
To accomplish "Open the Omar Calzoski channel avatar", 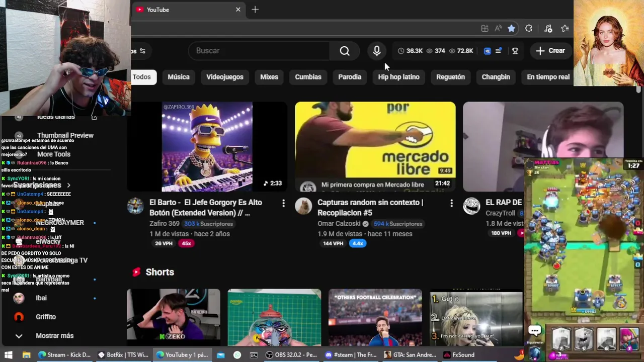I will pos(303,206).
